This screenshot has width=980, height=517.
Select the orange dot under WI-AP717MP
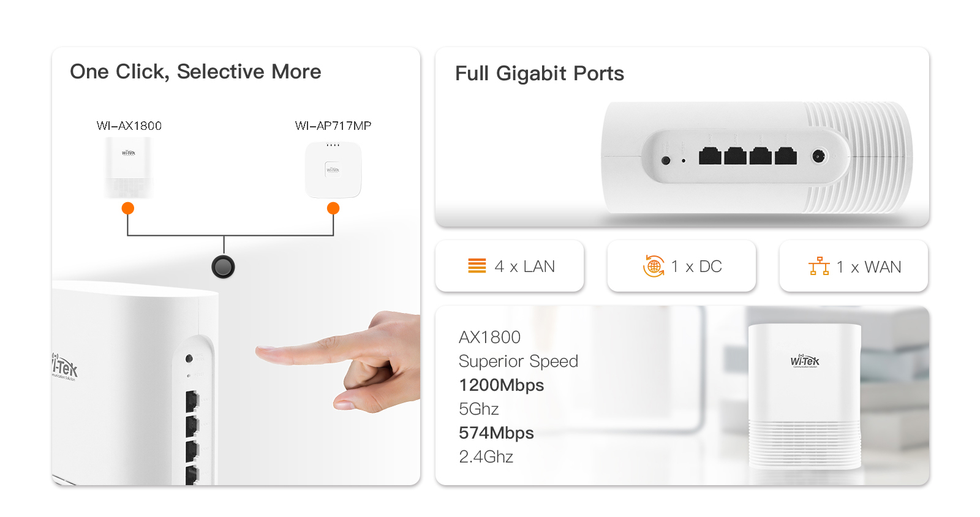(x=333, y=208)
